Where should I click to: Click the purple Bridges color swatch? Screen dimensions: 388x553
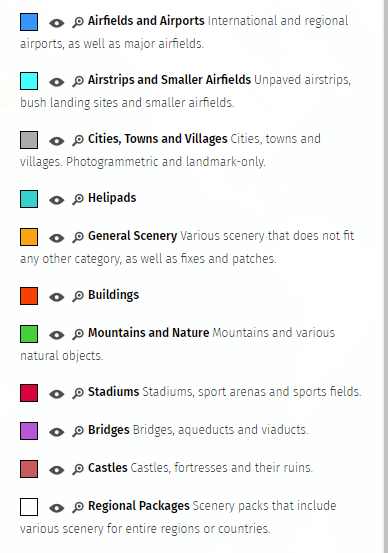pyautogui.click(x=29, y=431)
